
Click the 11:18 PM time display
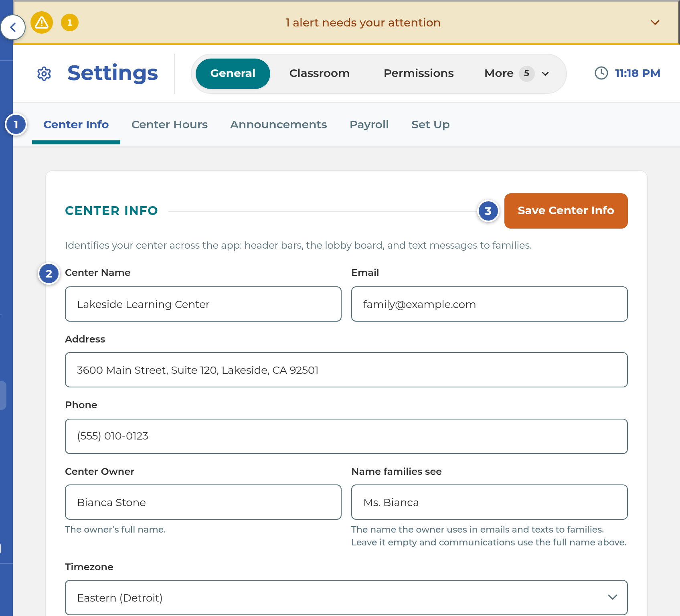(x=637, y=73)
